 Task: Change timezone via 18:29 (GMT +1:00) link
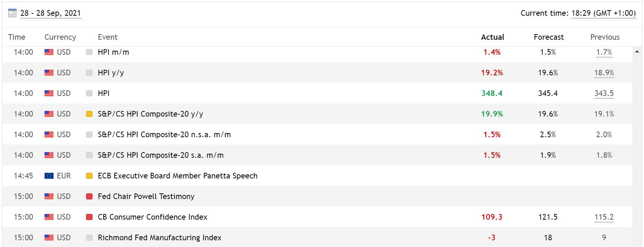pyautogui.click(x=603, y=13)
